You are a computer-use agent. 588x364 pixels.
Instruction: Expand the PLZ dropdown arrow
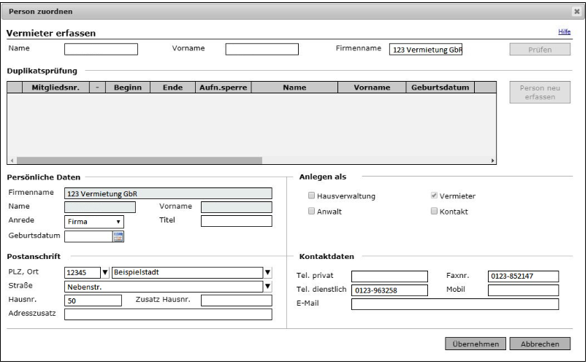(105, 273)
